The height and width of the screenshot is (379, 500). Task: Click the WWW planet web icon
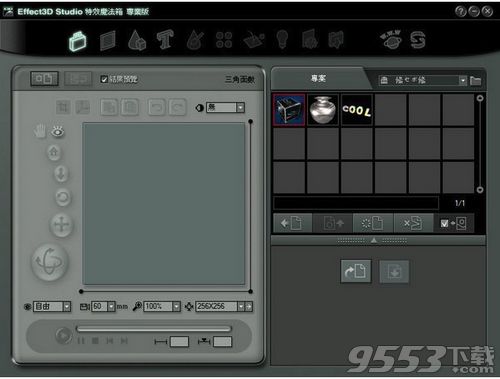(391, 40)
